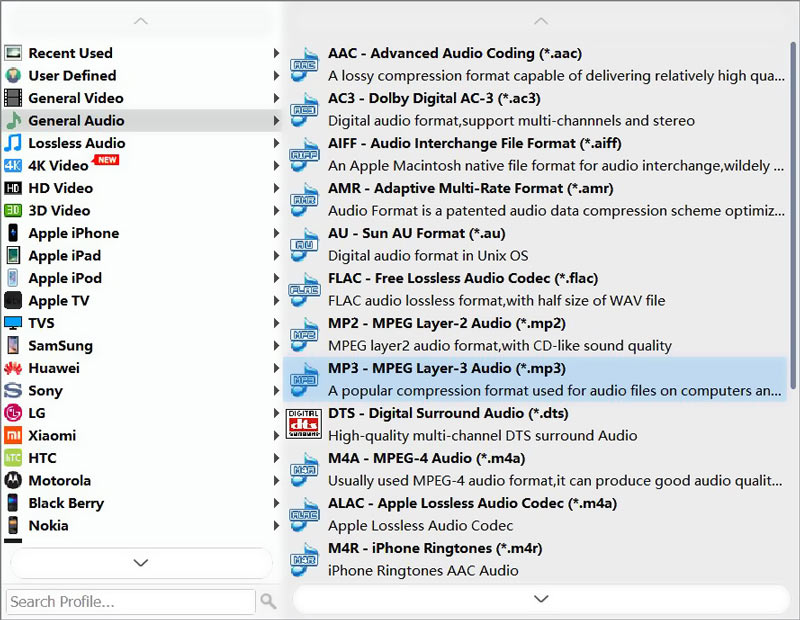Choose M4A - MPEG-4 Audio format
The image size is (800, 620).
coord(535,469)
